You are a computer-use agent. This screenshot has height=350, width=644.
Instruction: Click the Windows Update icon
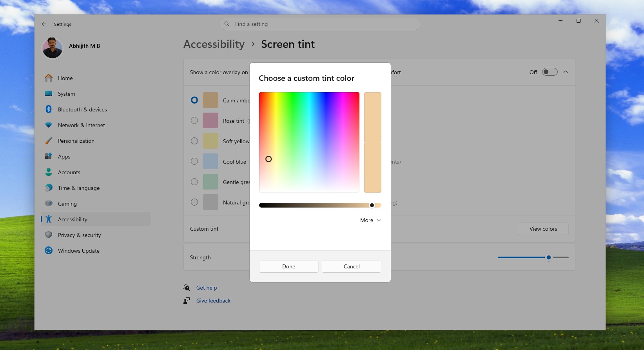point(49,251)
